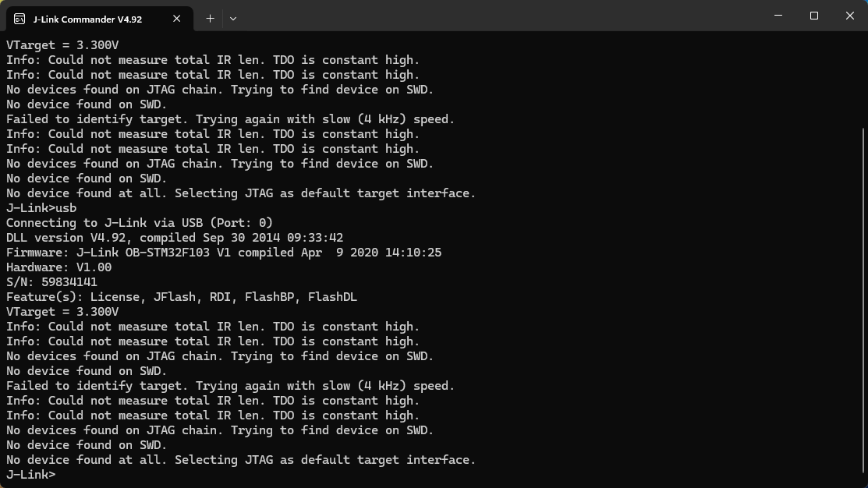This screenshot has height=488, width=868.
Task: Click the scrollbar track above the thumb
Action: point(864,80)
